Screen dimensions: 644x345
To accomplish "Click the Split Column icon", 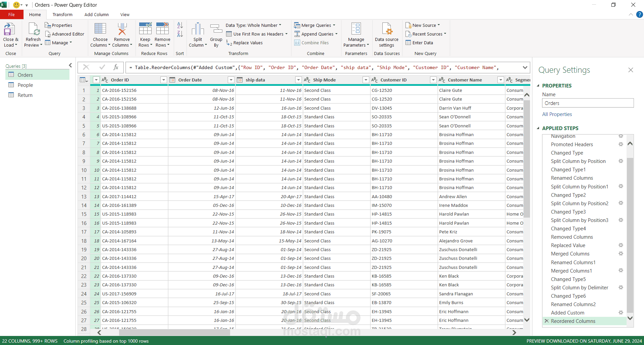I will click(198, 29).
